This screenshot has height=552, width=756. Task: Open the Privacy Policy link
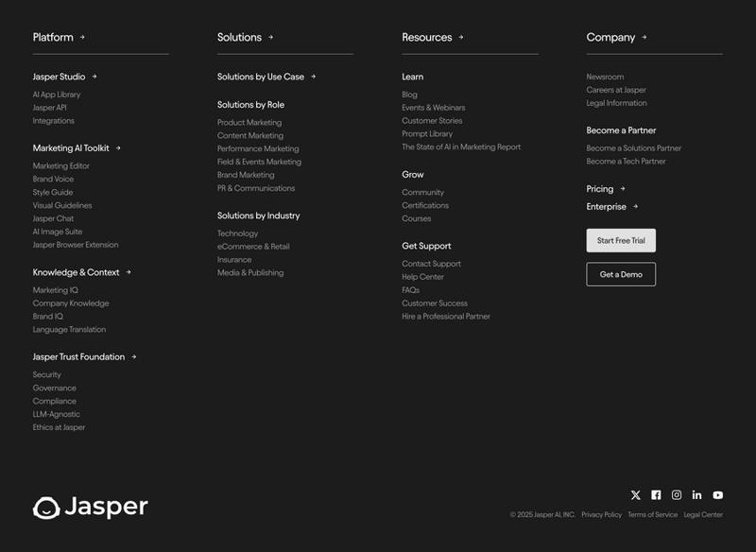[601, 515]
